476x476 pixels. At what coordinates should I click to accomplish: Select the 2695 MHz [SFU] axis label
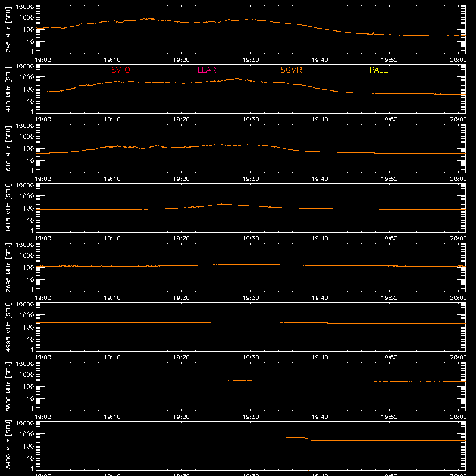pyautogui.click(x=8, y=267)
